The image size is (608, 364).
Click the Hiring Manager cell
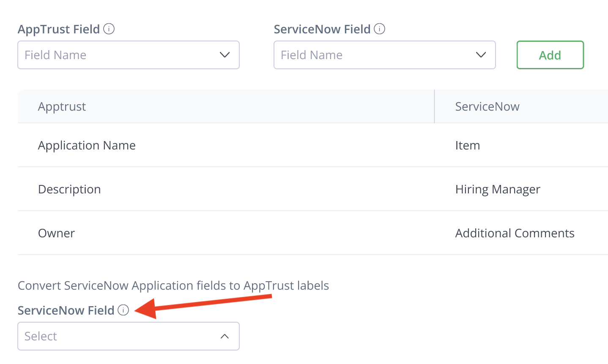(521, 189)
